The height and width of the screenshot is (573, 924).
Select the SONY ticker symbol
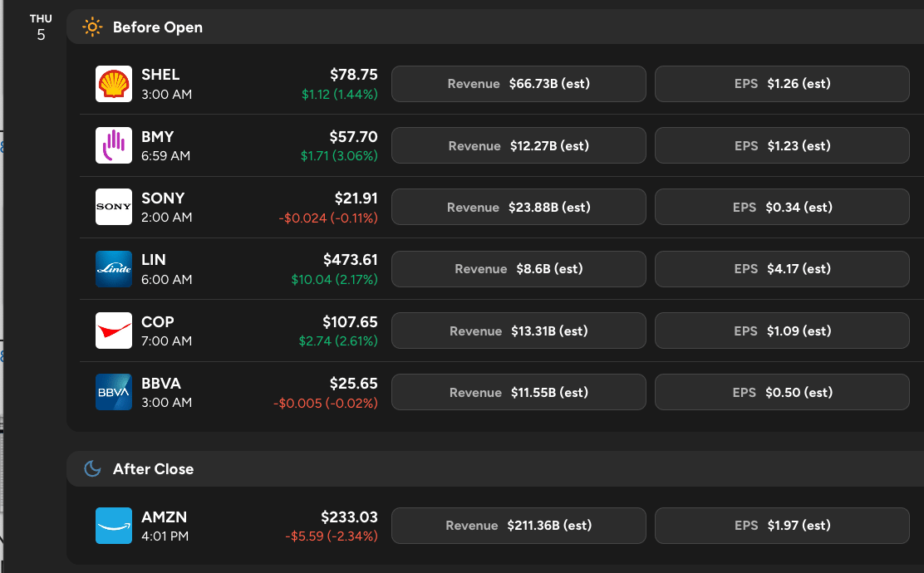pyautogui.click(x=163, y=198)
